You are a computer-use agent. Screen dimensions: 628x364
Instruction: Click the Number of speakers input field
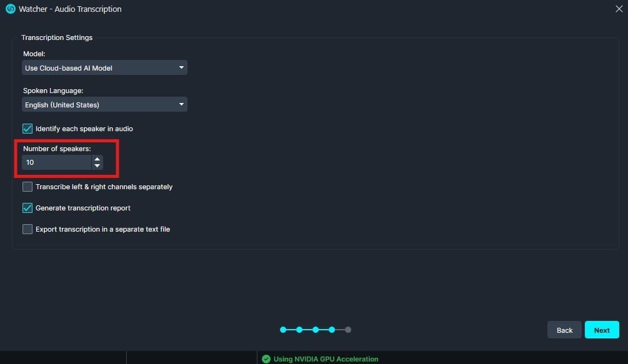(56, 162)
